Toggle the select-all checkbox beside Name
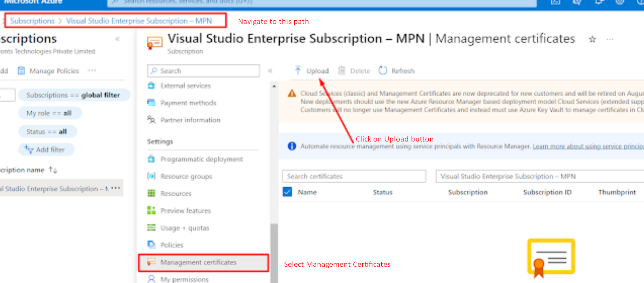This screenshot has width=644, height=283. (287, 192)
